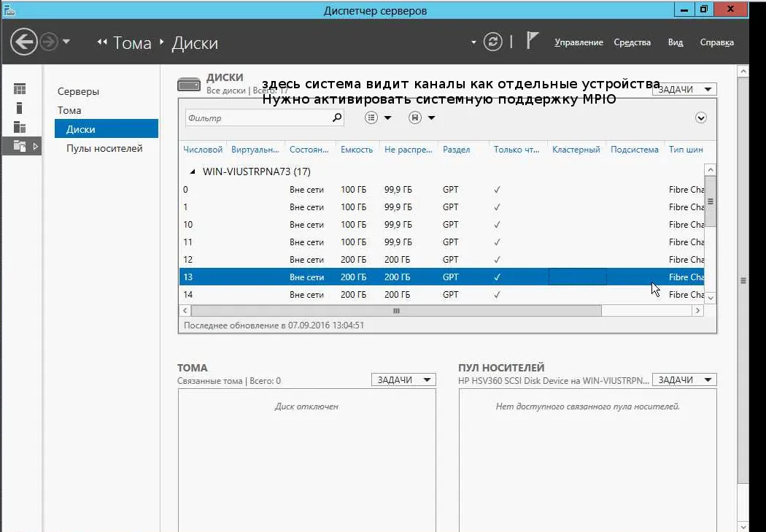Click the disk list vertical scroll thumb
Image resolution: width=766 pixels, height=532 pixels.
click(711, 201)
